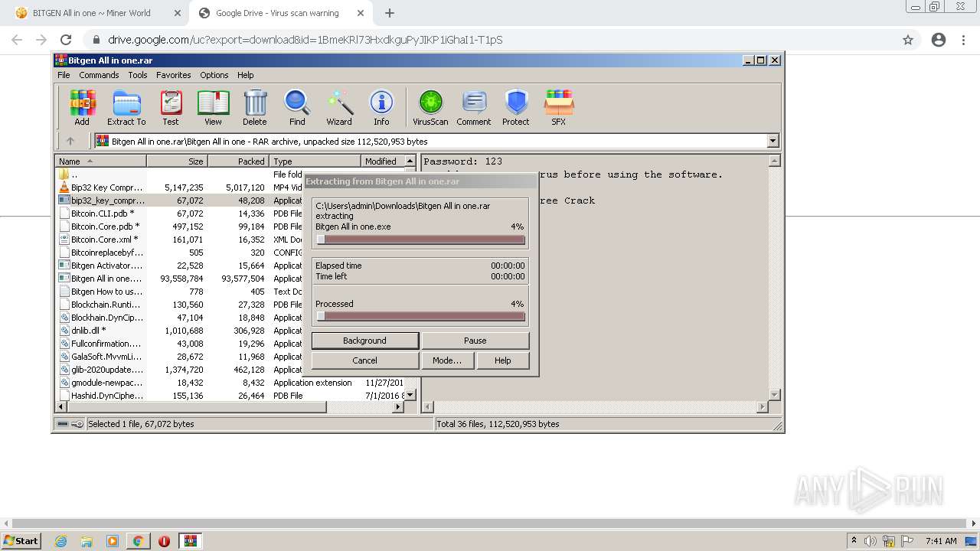
Task: Click the Info toolbar icon
Action: click(x=381, y=107)
